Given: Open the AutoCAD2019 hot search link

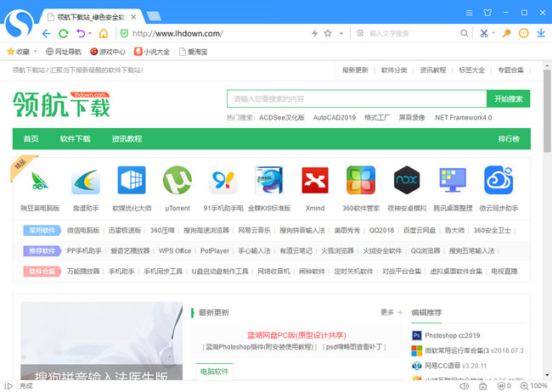Looking at the screenshot, I should coord(335,118).
